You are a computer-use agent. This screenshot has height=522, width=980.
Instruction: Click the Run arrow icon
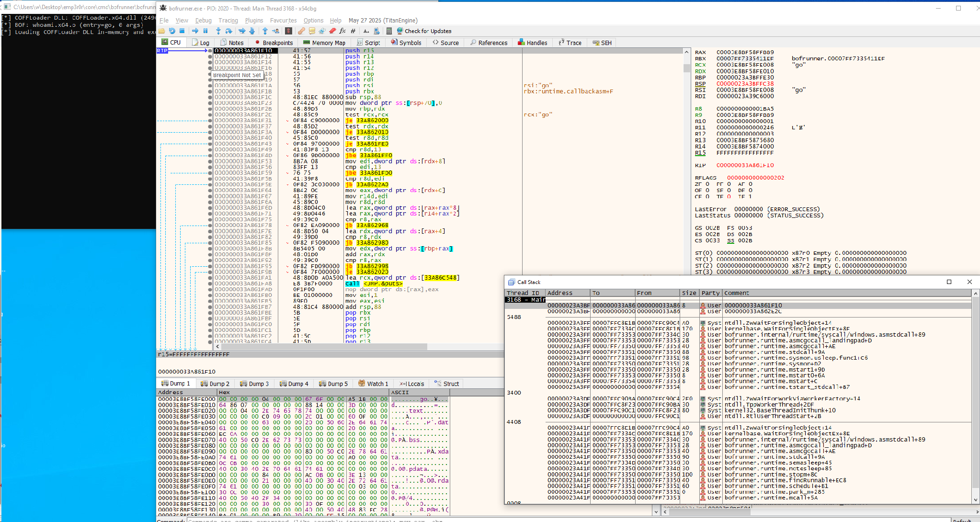[195, 31]
